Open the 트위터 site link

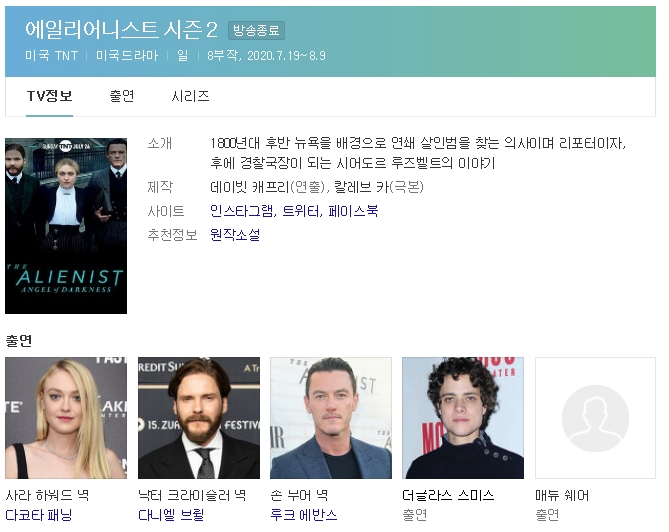[x=301, y=211]
